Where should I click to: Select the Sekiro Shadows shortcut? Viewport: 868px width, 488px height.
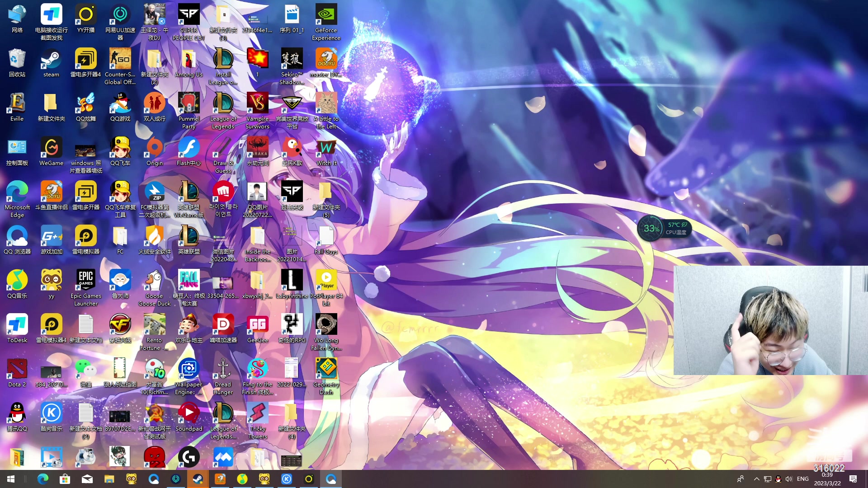[x=292, y=67]
